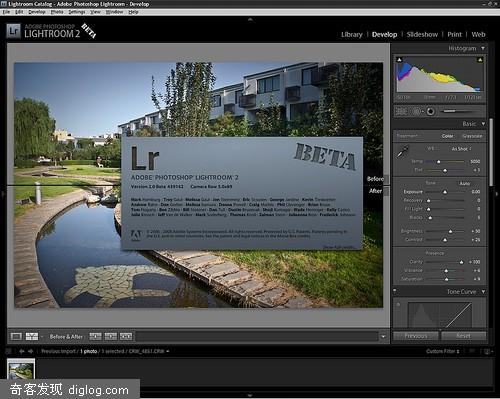Open the Window menu

coord(114,12)
